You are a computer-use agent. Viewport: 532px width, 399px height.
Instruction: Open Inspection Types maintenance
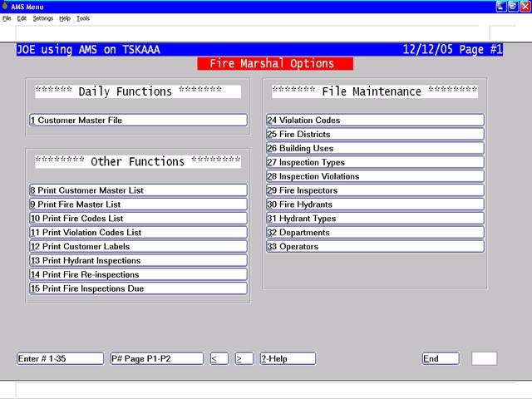click(375, 163)
